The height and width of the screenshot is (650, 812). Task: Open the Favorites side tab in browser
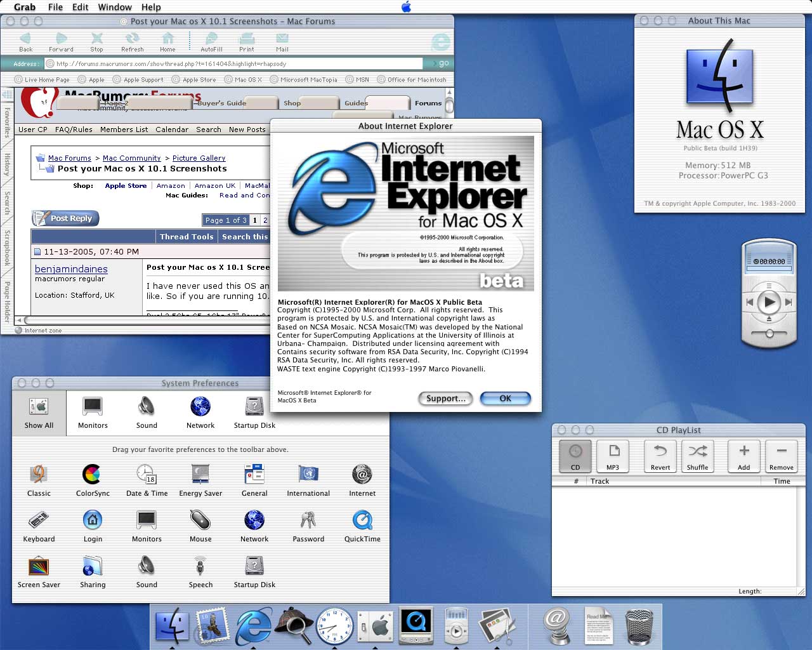click(7, 122)
